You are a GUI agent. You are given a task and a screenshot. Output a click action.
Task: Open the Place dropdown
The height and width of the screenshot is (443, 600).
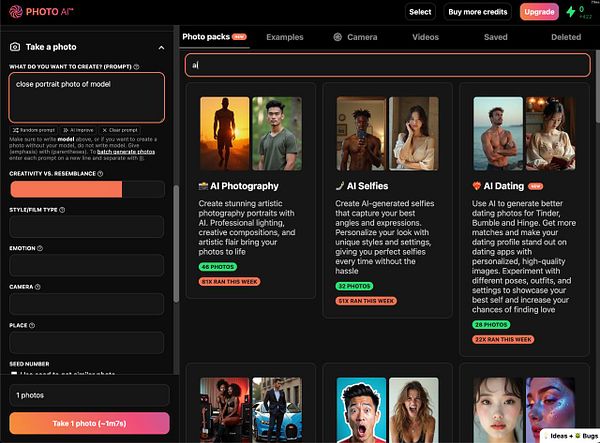(x=87, y=342)
